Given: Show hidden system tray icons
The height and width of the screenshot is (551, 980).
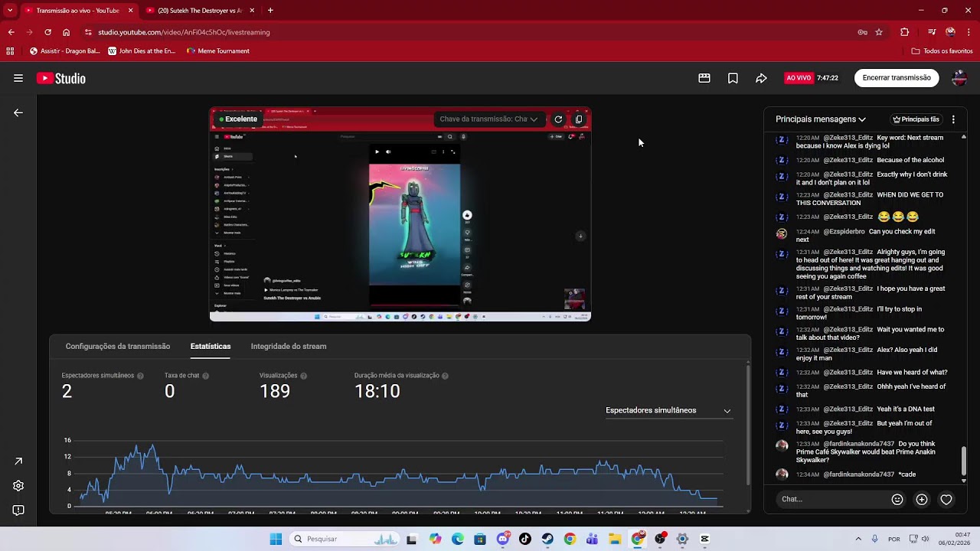Looking at the screenshot, I should pyautogui.click(x=858, y=539).
